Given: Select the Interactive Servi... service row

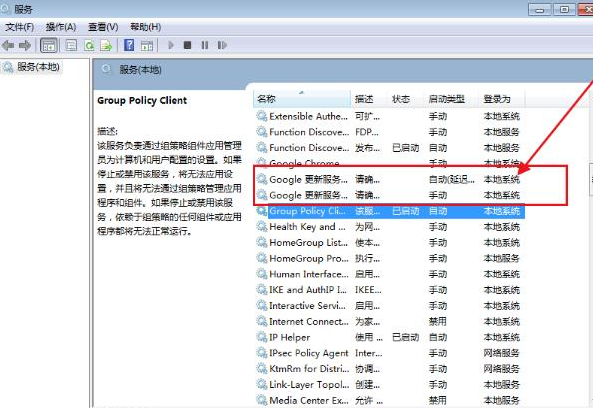Looking at the screenshot, I should point(389,306).
